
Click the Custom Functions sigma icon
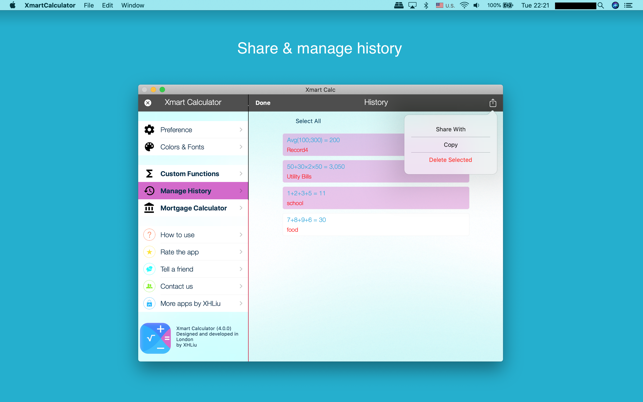point(149,174)
